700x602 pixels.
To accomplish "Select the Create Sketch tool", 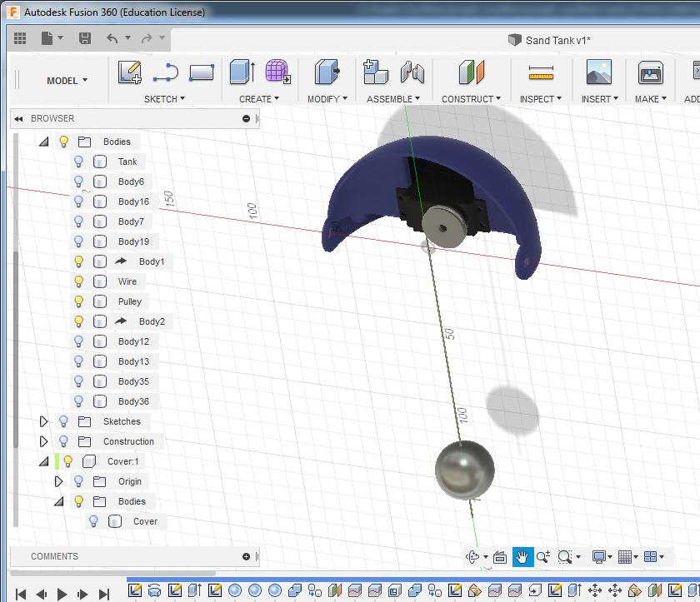I will tap(130, 72).
